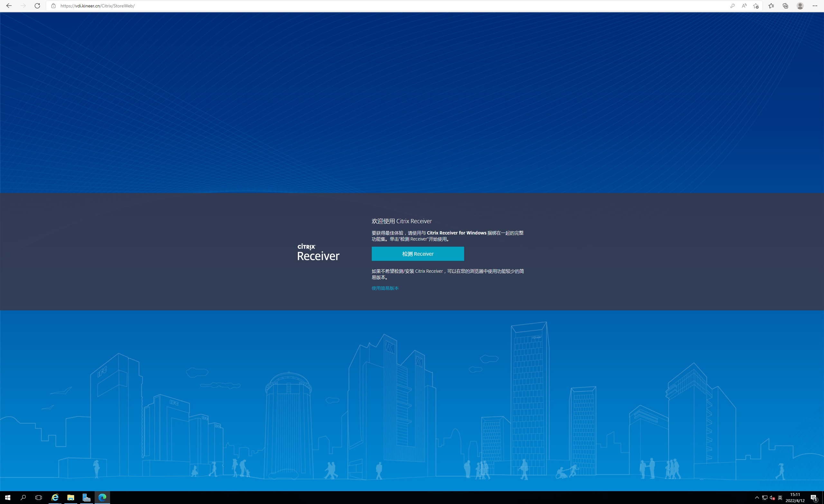Expand the hidden system tray icons

point(757,498)
